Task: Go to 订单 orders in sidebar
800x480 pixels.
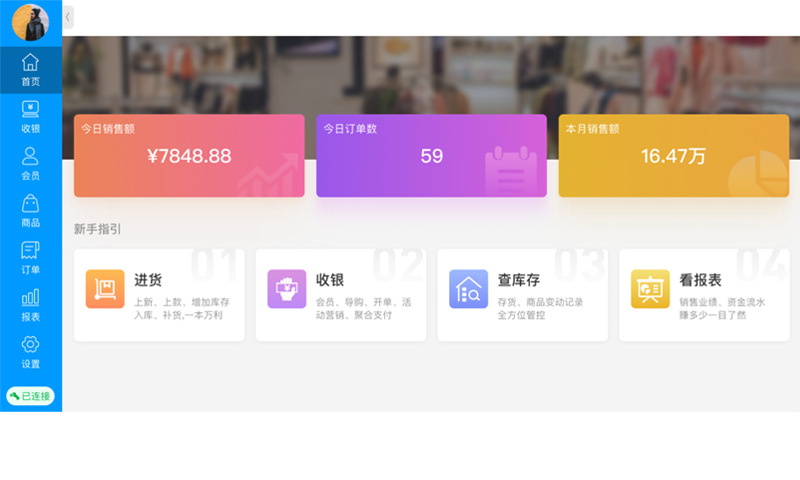Action: pyautogui.click(x=30, y=251)
